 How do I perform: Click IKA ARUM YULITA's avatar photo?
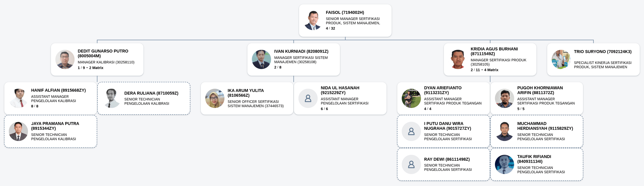pyautogui.click(x=215, y=98)
